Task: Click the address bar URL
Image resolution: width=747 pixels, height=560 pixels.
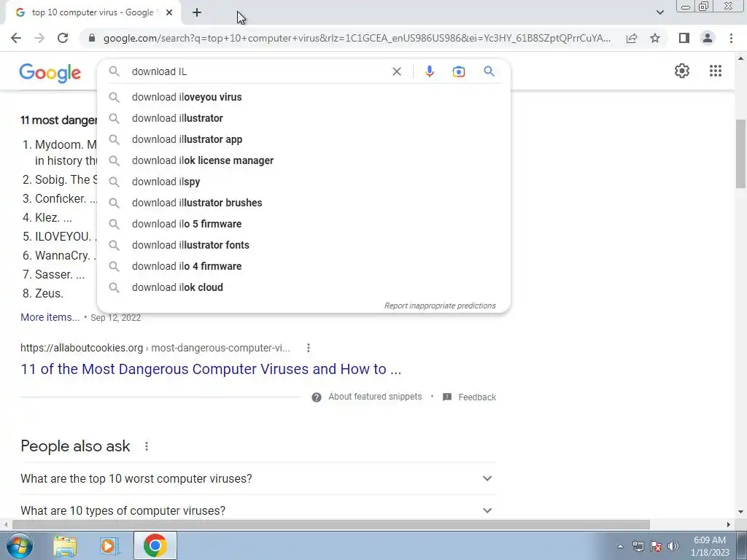Action: pos(357,38)
